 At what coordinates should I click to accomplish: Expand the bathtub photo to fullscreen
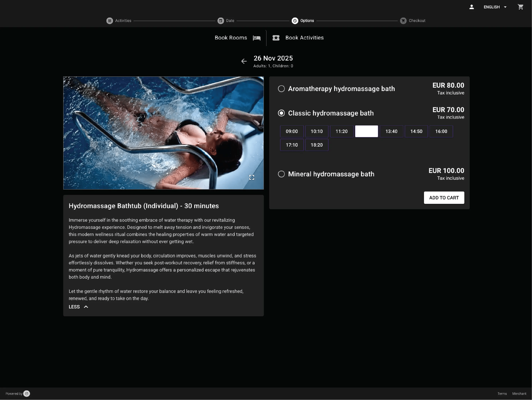(x=252, y=178)
